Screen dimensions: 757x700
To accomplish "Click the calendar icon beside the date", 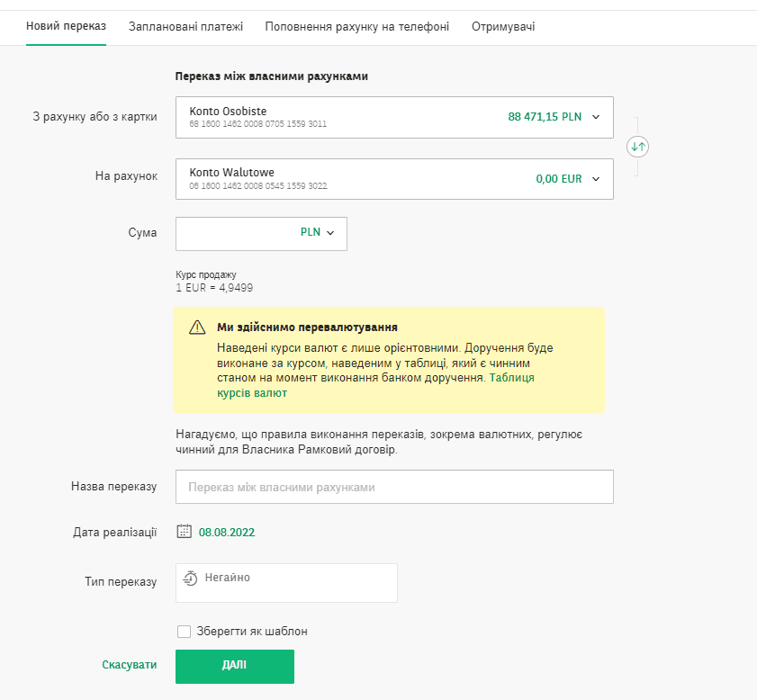I will 185,532.
